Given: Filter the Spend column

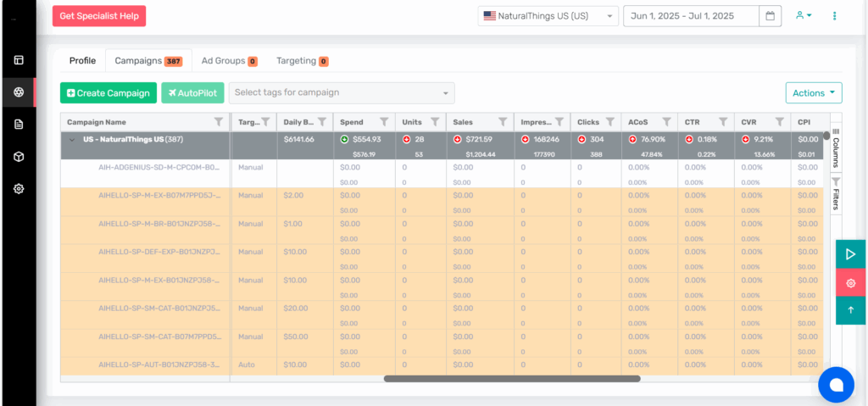Looking at the screenshot, I should 384,122.
